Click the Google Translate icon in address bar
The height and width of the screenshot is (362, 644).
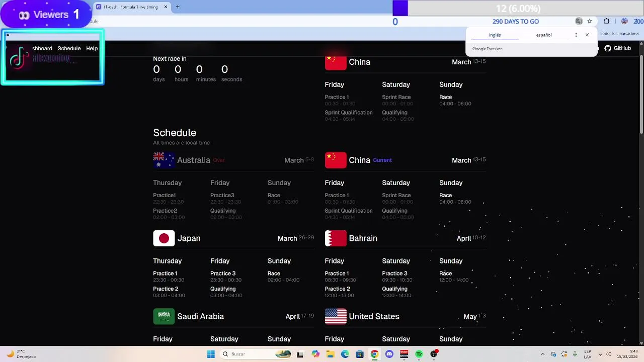(579, 21)
